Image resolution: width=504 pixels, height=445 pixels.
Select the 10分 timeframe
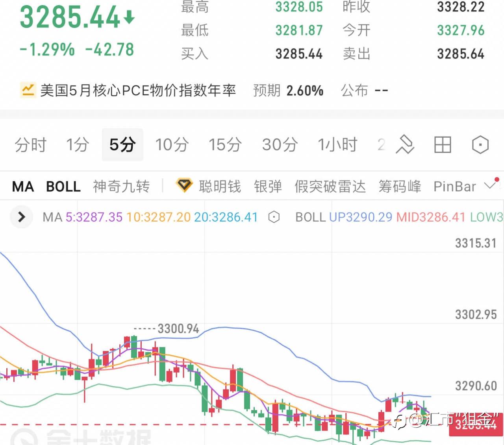tap(172, 145)
